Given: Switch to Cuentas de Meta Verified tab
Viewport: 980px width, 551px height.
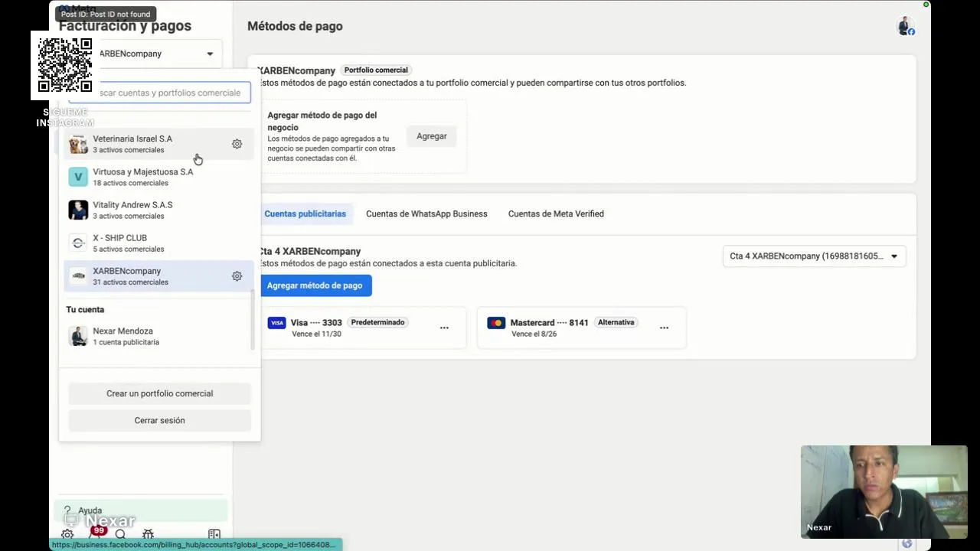Looking at the screenshot, I should pos(556,214).
